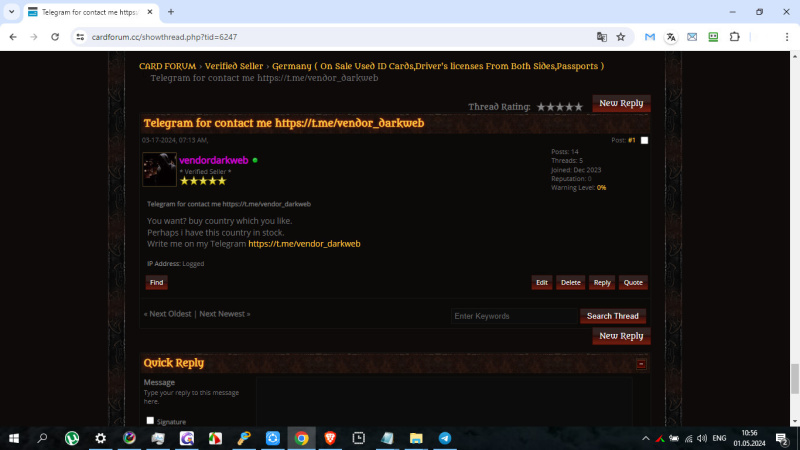The width and height of the screenshot is (800, 450).
Task: Focus the Enter Keywords search field
Action: pos(514,316)
